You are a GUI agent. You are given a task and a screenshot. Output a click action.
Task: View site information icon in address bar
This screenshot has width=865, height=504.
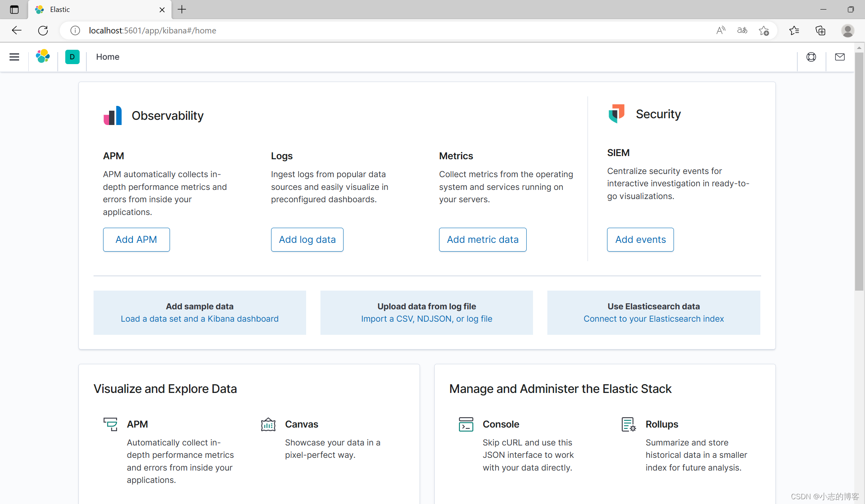click(75, 31)
